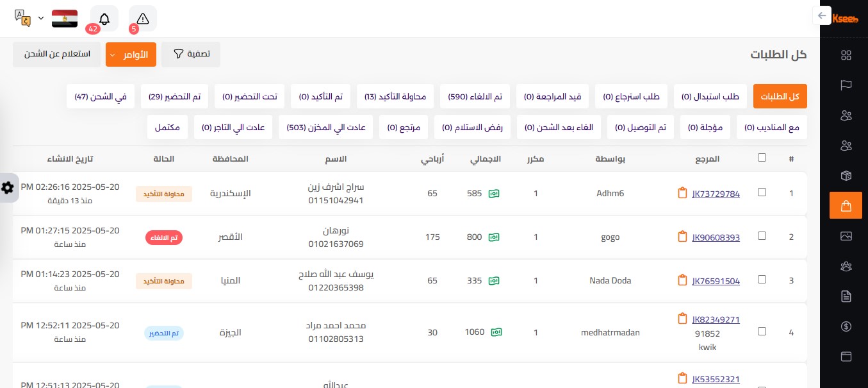Image resolution: width=868 pixels, height=388 pixels.
Task: Switch to مع المناديب (0) tab
Action: coord(772,128)
